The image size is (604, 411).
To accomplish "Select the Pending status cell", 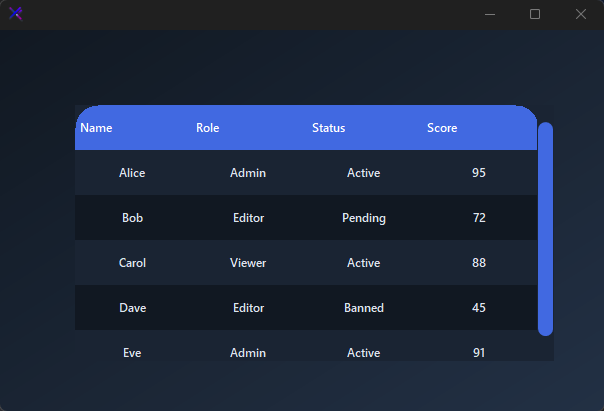I will point(364,218).
